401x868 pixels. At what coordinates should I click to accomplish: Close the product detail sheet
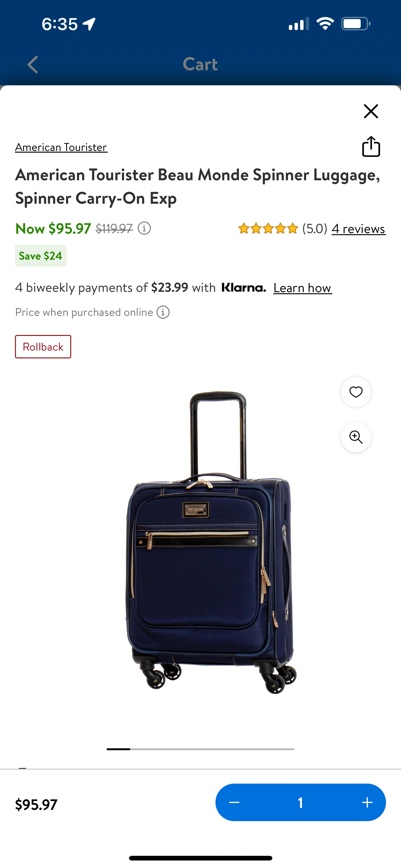371,111
